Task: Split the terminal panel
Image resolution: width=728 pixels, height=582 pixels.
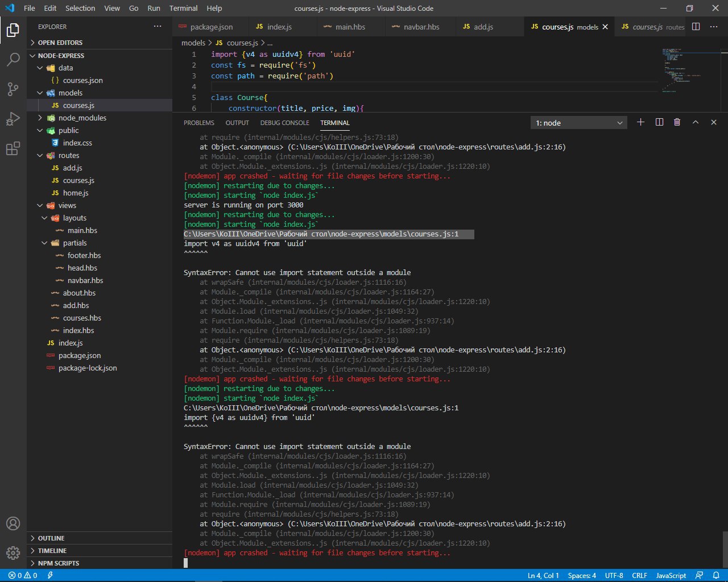Action: pos(659,122)
